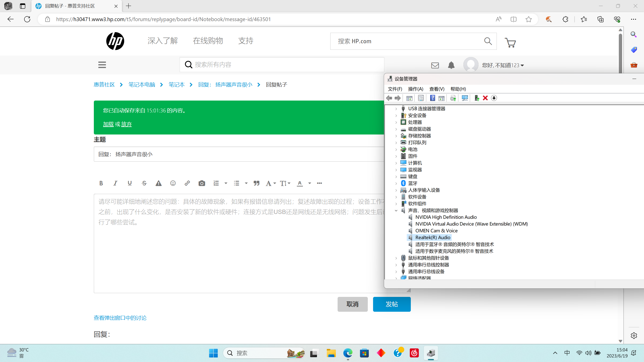644x362 pixels.
Task: Toggle italic text formatting
Action: (115, 183)
